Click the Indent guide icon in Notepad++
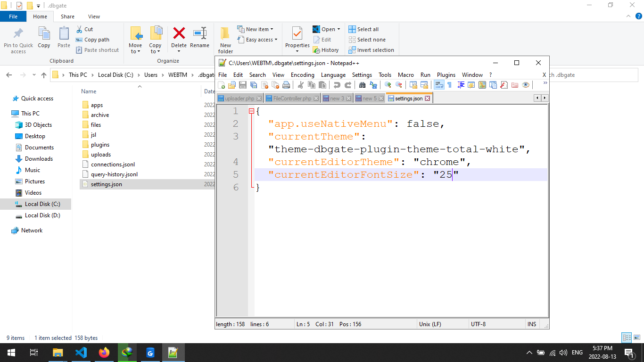644x362 pixels. tap(461, 85)
